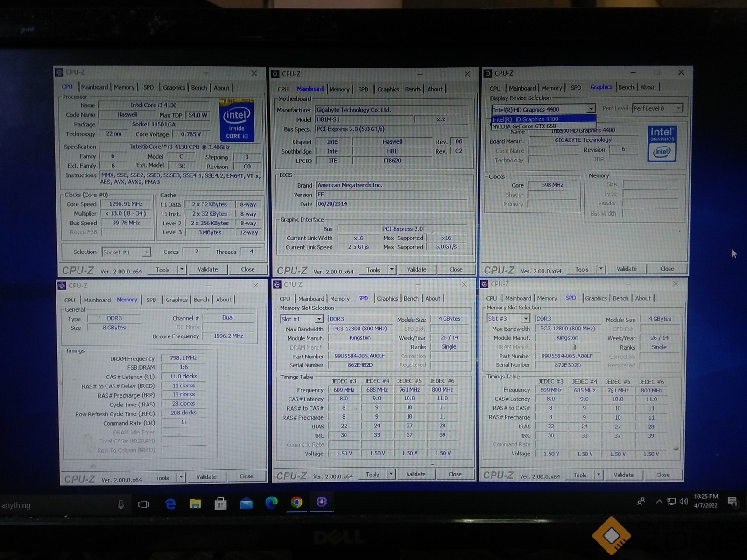Click the CPU-Z title icon of Slot #1 SPD window
The image size is (747, 560).
[278, 285]
